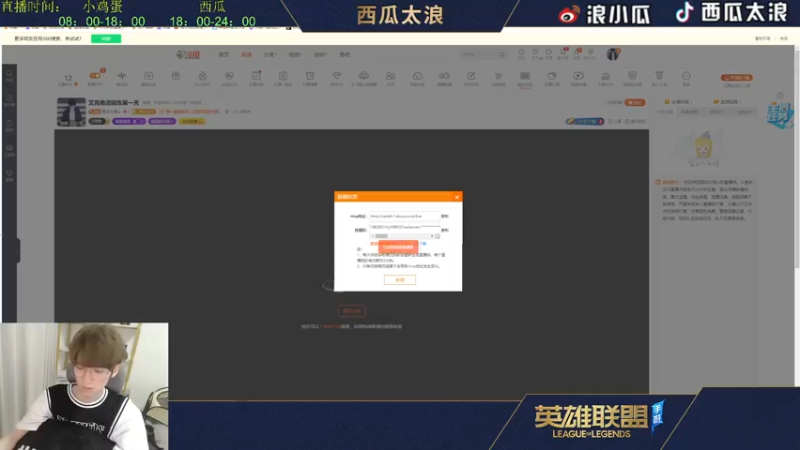Click the orange outlined button below the dialog
The height and width of the screenshot is (450, 800).
352,311
